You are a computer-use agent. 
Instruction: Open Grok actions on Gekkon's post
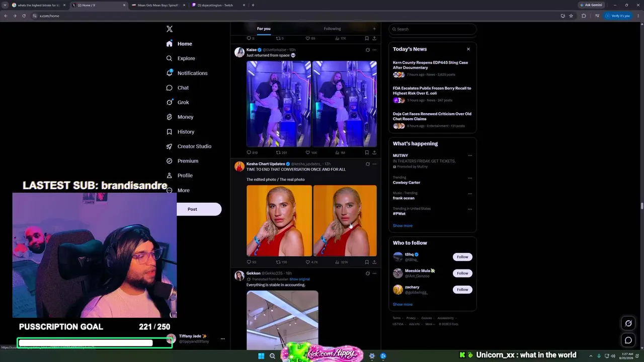coord(367,274)
